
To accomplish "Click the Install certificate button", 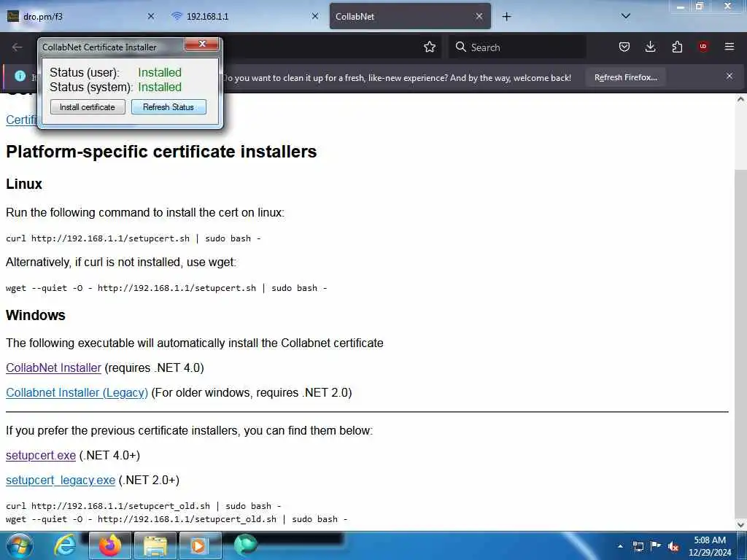I will click(x=88, y=107).
